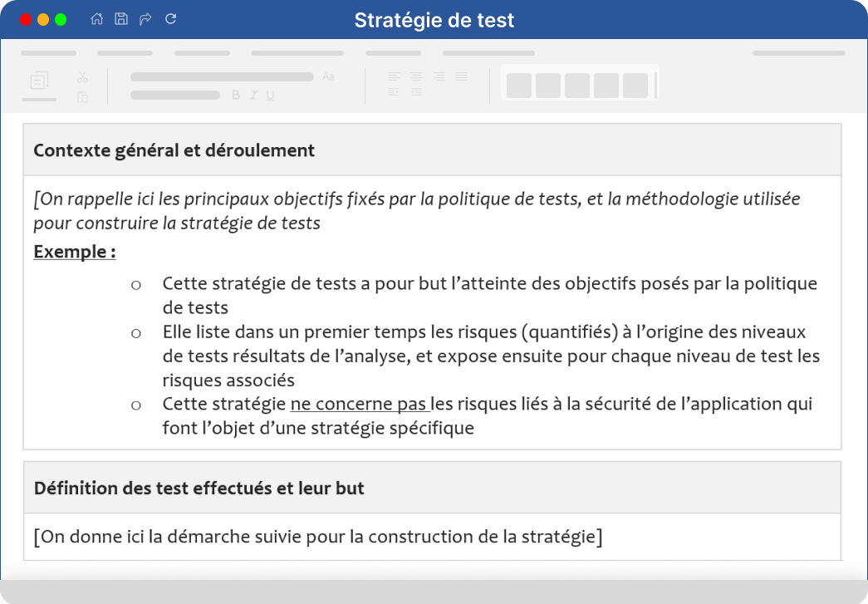Click the redo arrow icon
The image size is (868, 604).
145,19
